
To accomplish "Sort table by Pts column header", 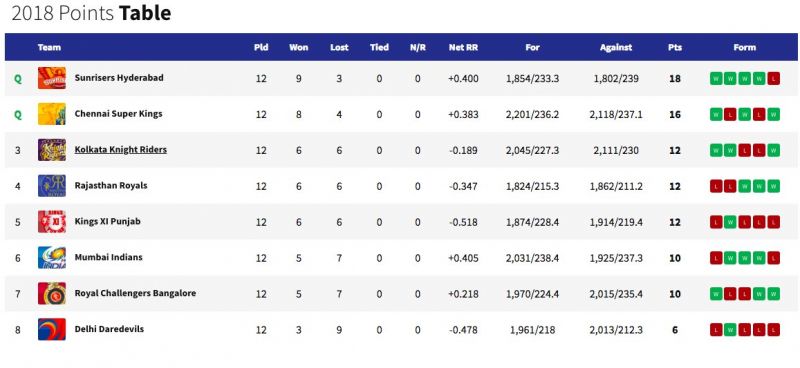I will click(674, 47).
